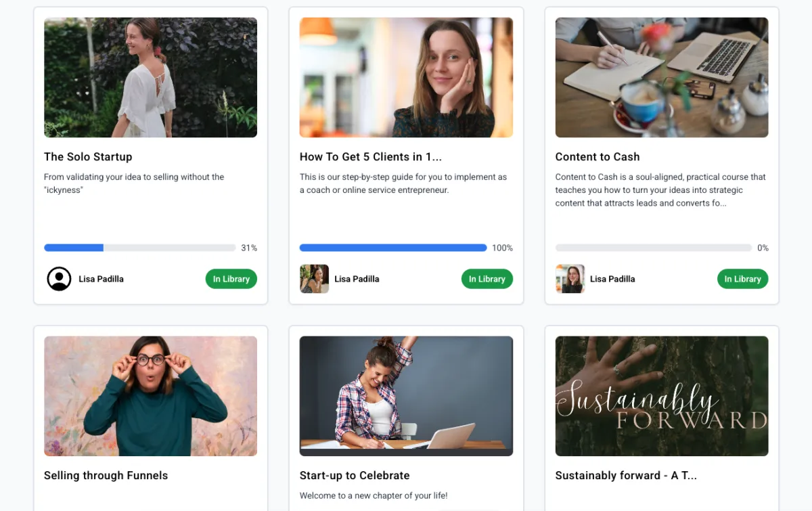Click the 0% progress value

tap(763, 248)
